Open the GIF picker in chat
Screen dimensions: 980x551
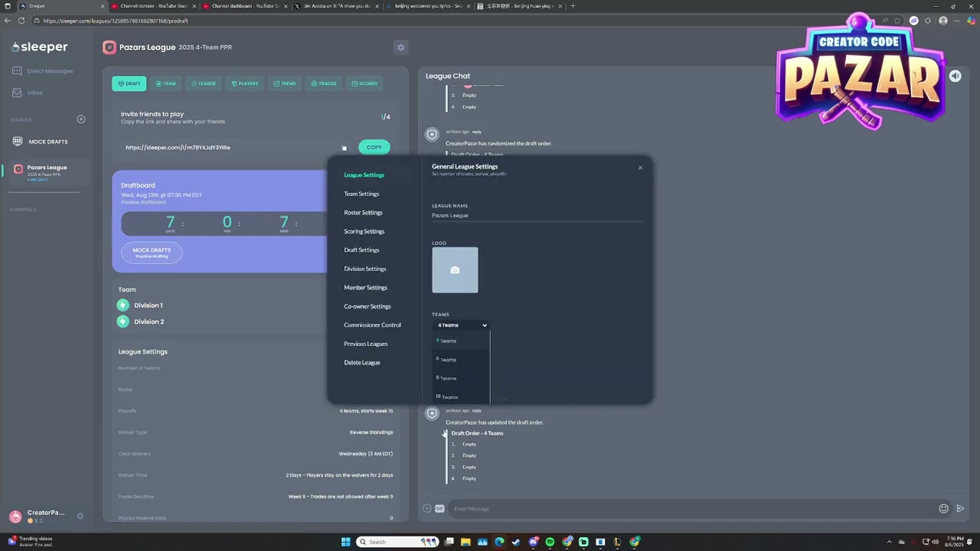439,509
